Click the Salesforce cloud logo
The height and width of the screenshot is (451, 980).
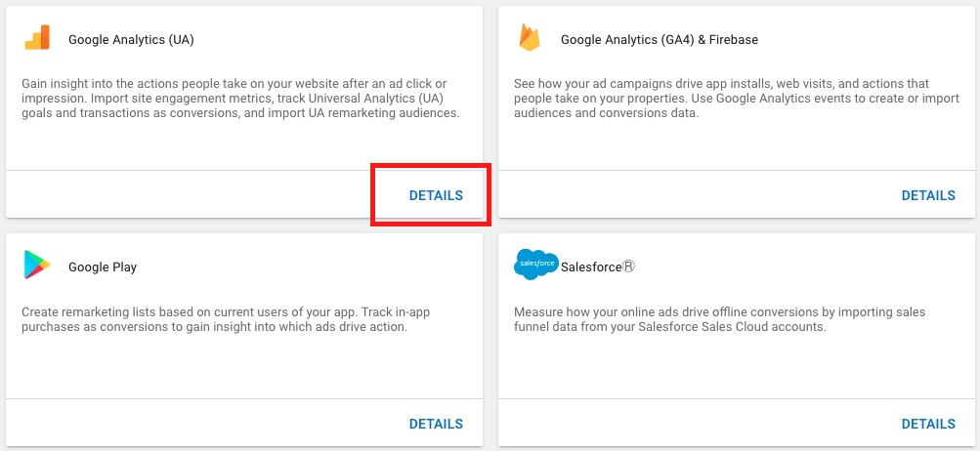534,265
